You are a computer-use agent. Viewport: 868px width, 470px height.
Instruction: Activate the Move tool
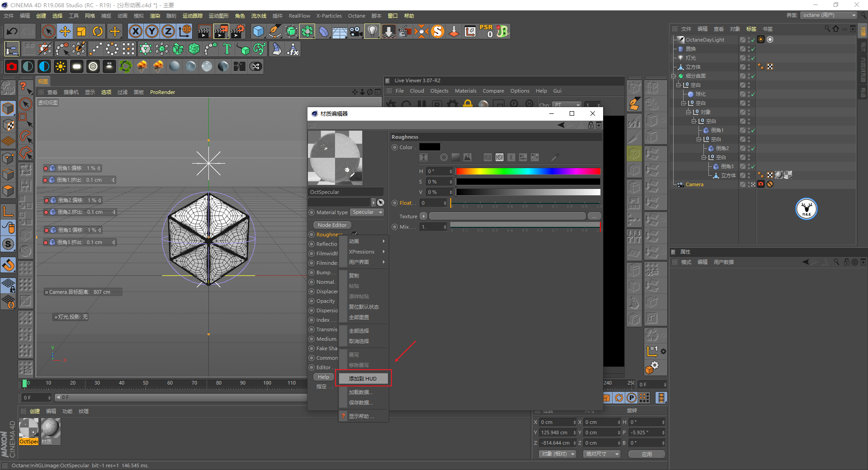coord(65,31)
